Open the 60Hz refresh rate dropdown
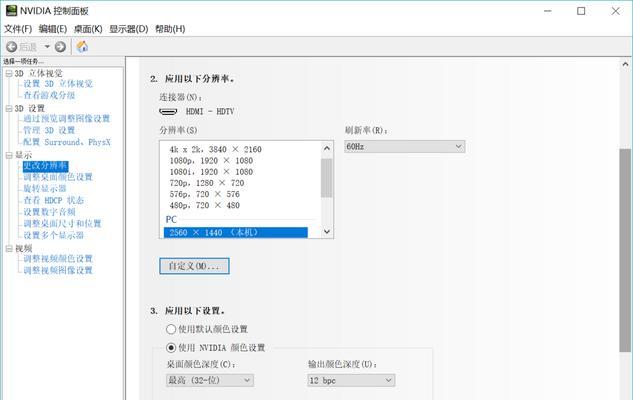Screen dimensions: 633x400 pyautogui.click(x=405, y=147)
